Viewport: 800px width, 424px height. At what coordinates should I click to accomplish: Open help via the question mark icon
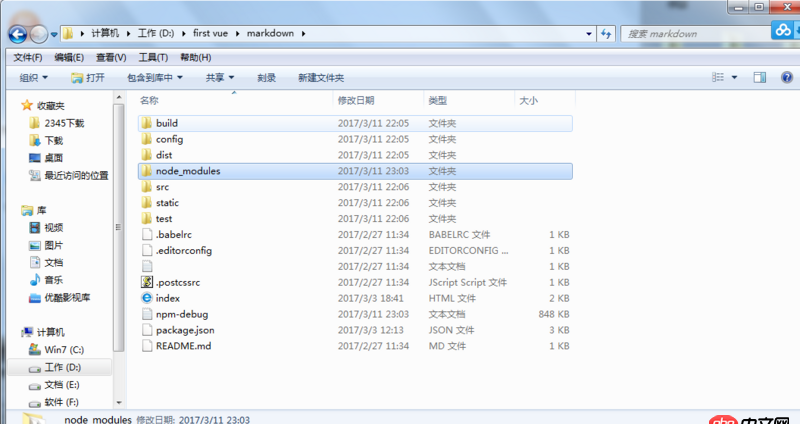pos(787,77)
